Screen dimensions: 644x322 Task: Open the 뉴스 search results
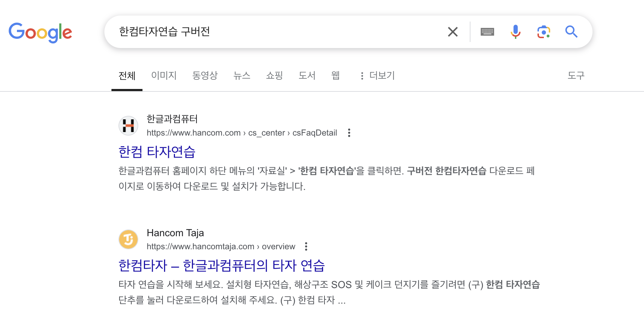pos(242,76)
